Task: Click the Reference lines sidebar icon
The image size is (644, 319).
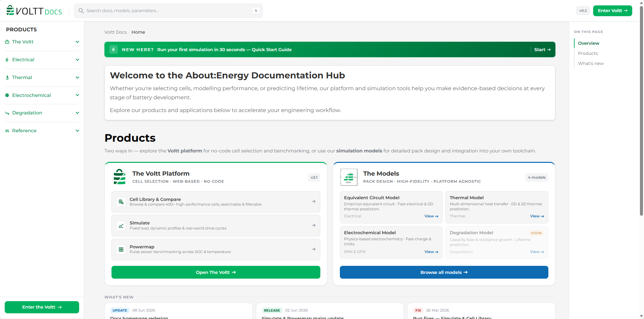Action: [x=7, y=131]
